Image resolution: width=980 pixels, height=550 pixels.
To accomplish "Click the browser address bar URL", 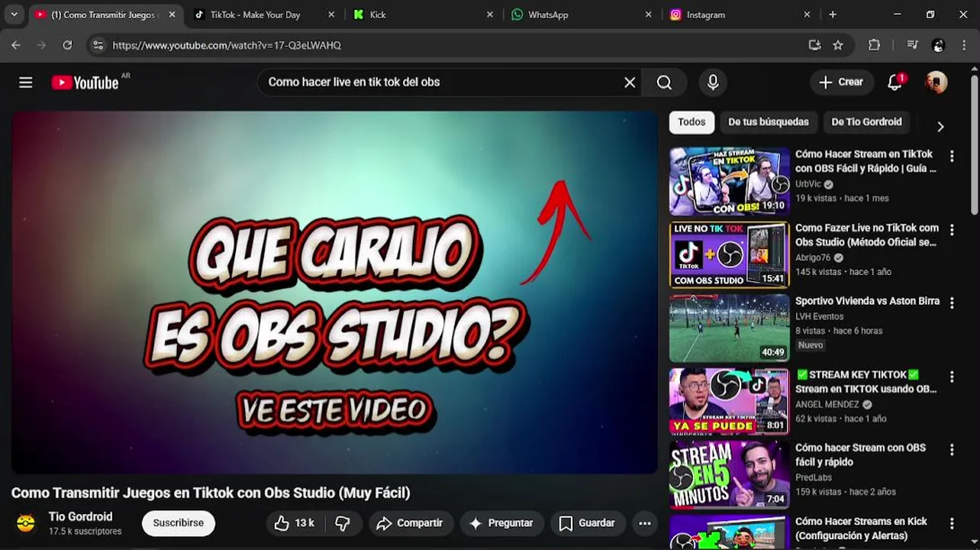I will [x=227, y=45].
